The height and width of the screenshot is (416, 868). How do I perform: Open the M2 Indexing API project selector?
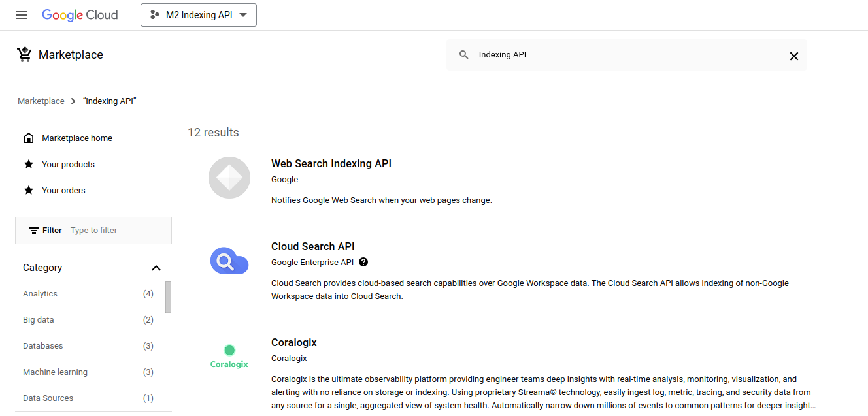pos(199,15)
